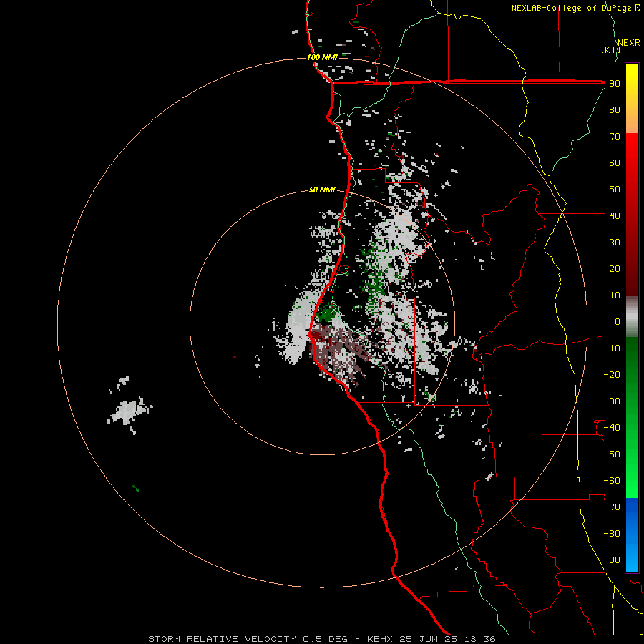Viewport: 644px width, 644px height.
Task: Click the 90 value on velocity scale
Action: coord(615,84)
